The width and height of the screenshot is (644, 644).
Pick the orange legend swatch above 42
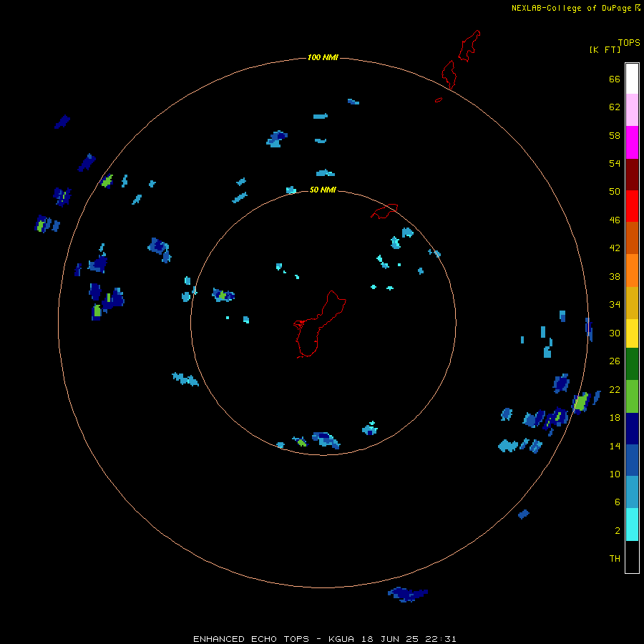click(x=632, y=270)
